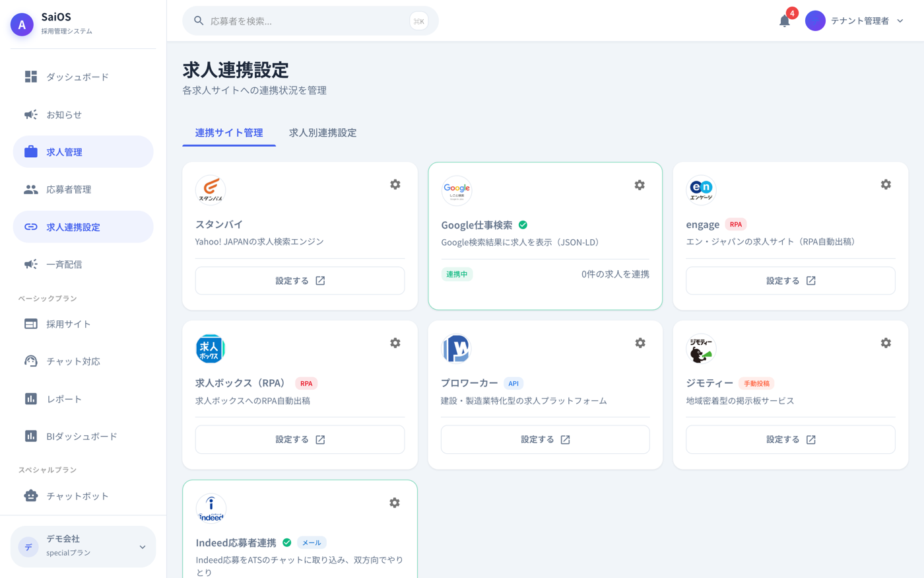Open チャット対応 in sidebar
Viewport: 924px width, 578px height.
point(83,361)
